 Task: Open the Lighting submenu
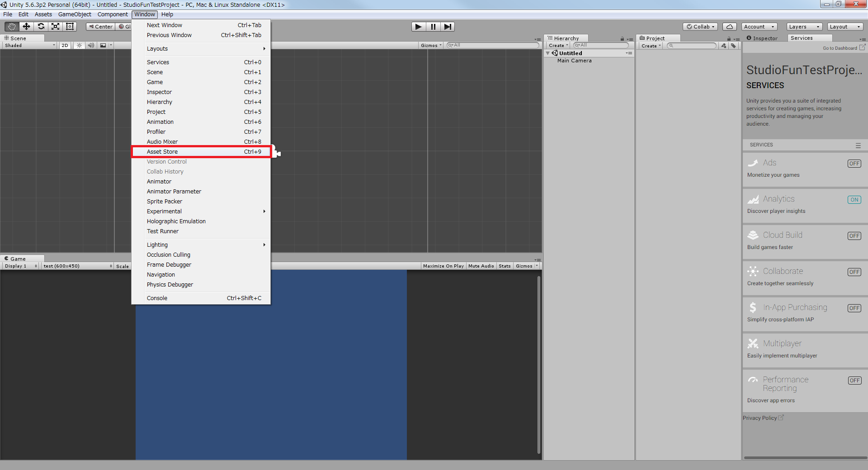[201, 245]
